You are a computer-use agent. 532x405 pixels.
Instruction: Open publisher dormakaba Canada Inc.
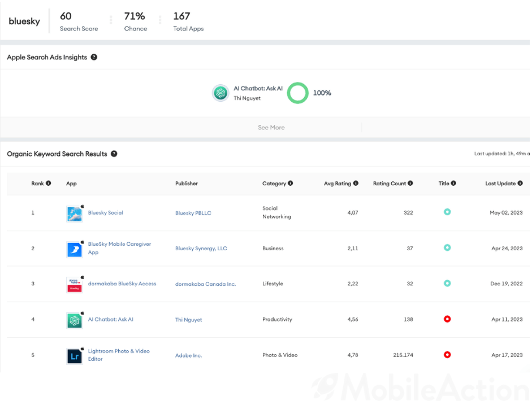[x=205, y=284]
